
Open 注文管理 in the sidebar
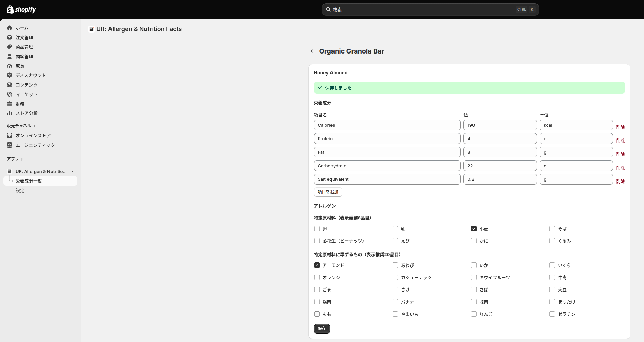[40, 37]
